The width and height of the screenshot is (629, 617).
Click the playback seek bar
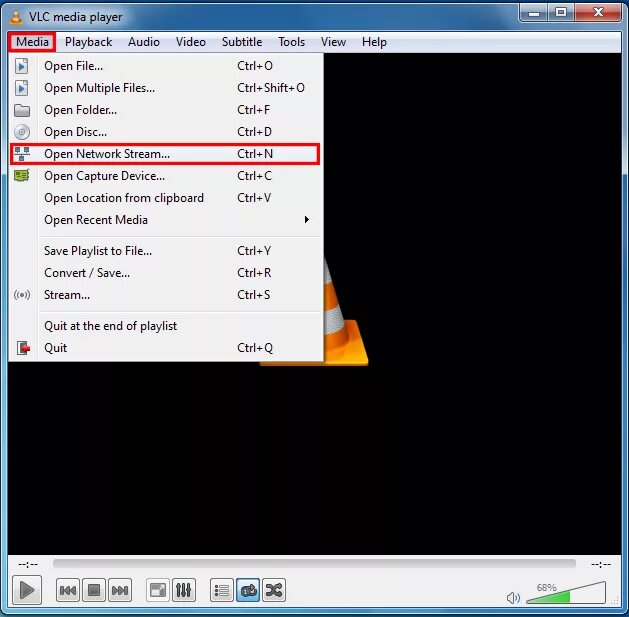click(x=314, y=564)
